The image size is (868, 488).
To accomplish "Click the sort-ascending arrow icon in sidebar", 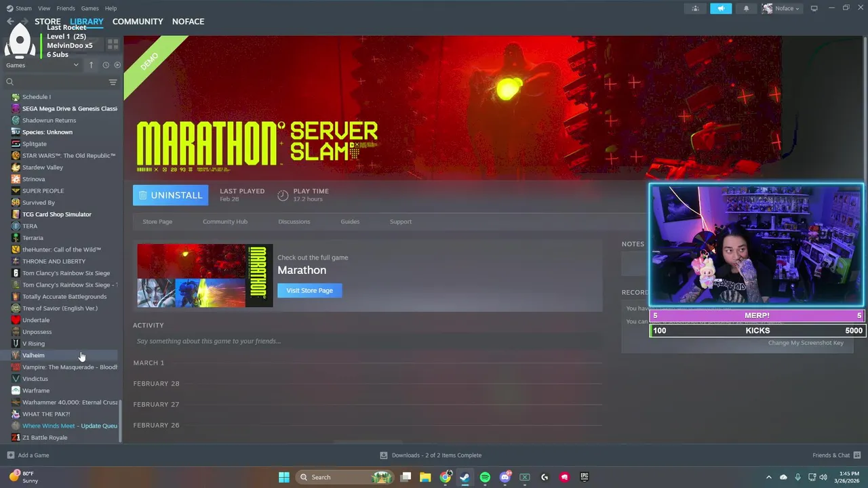I will click(91, 65).
